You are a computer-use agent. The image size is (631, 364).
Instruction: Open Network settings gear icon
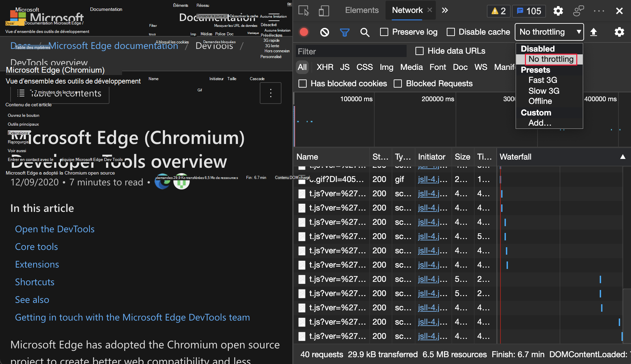tap(619, 32)
